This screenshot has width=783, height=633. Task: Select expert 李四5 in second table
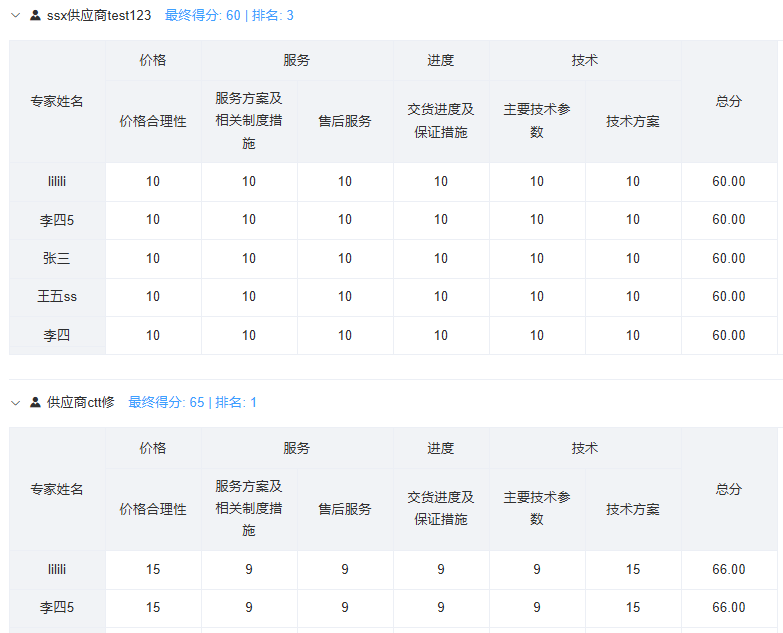57,608
